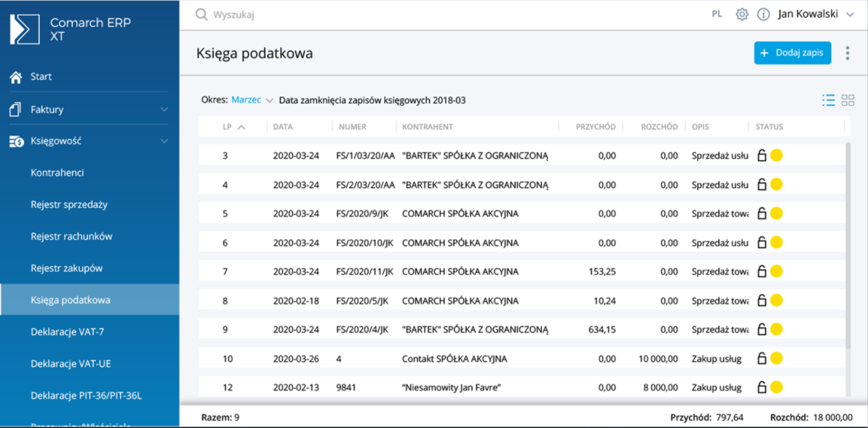Switch to list view icon
The height and width of the screenshot is (428, 868).
tap(829, 100)
